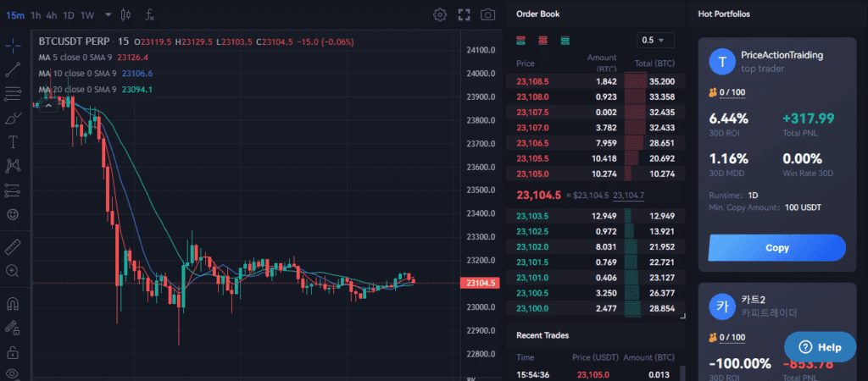
Task: Select ask price 23,105.0 row
Action: (x=595, y=174)
